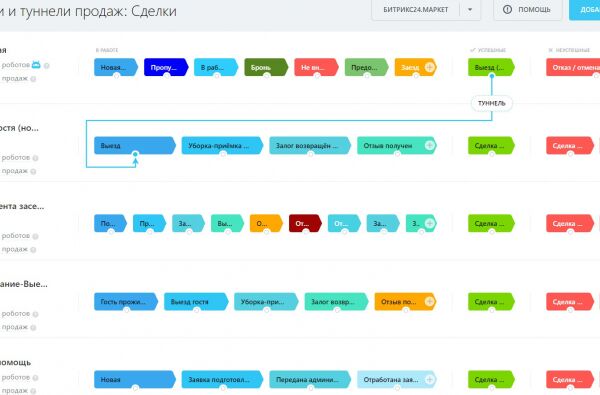Select red Сделка ... in Выезд гостя row
600x395 pixels.
570,302
